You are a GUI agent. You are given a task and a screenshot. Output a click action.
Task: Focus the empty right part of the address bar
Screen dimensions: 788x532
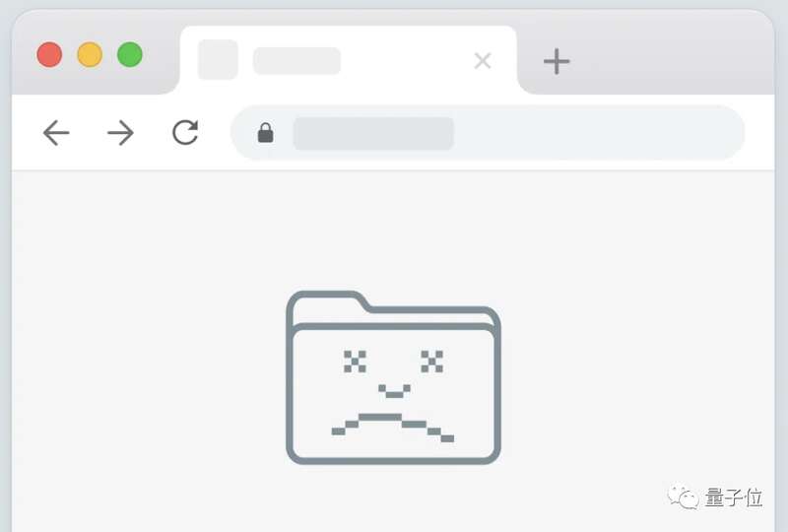598,133
